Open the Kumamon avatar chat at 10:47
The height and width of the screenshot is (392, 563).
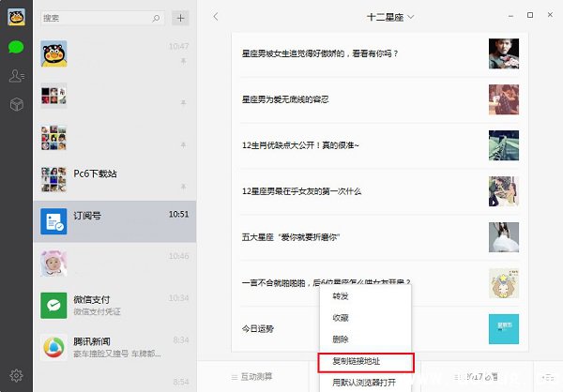click(114, 53)
